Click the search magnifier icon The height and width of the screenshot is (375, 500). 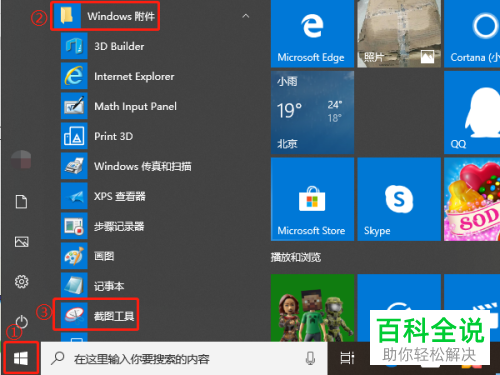pos(58,358)
